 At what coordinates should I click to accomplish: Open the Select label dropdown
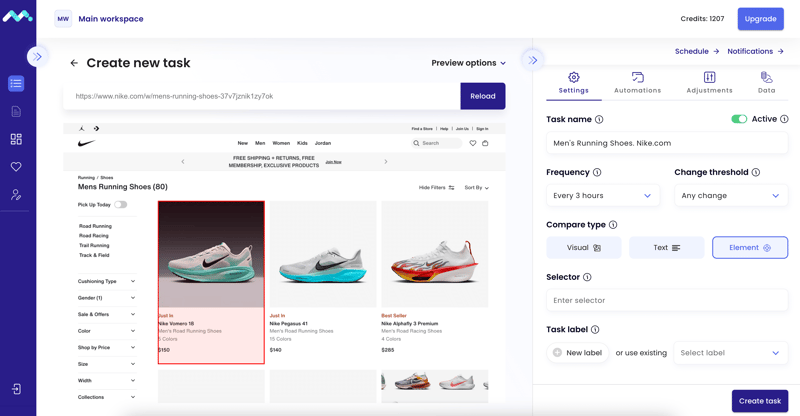pos(731,353)
